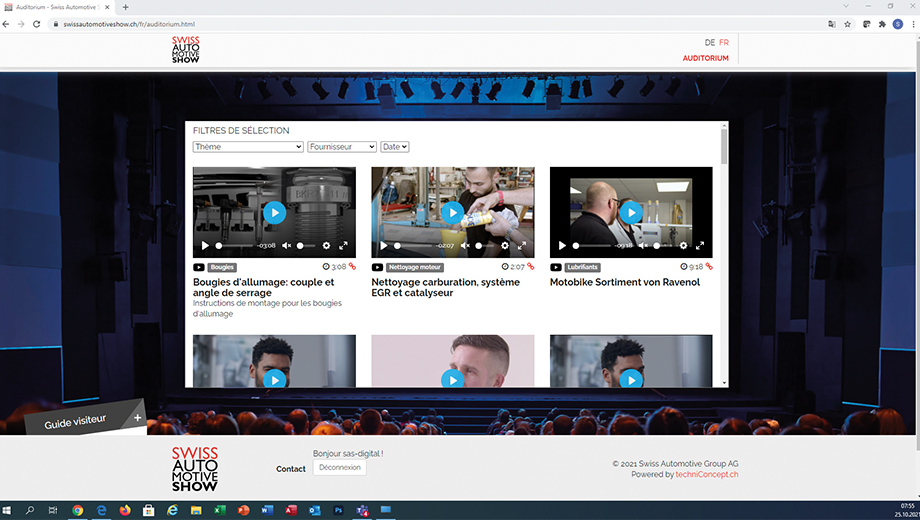Image resolution: width=920 pixels, height=520 pixels.
Task: Click YouTube icon beside Bougies tag
Action: point(199,267)
